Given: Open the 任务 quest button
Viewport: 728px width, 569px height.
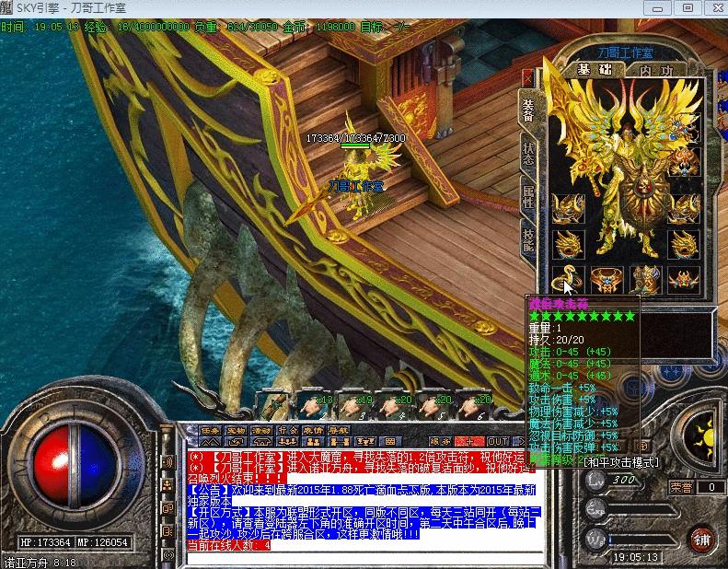Looking at the screenshot, I should (211, 431).
